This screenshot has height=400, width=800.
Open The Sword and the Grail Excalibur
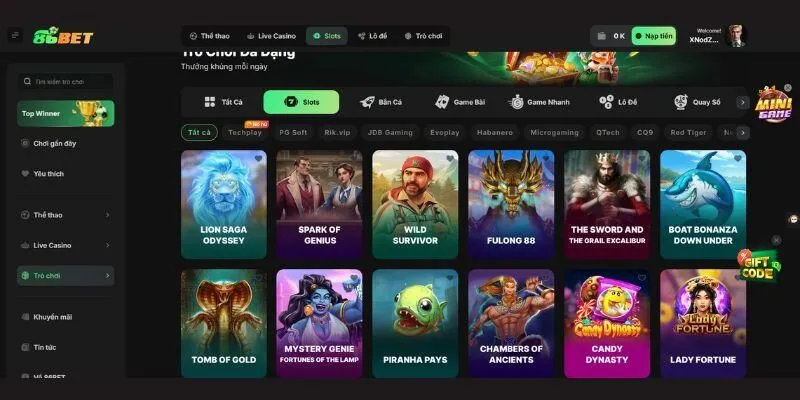[x=607, y=204]
